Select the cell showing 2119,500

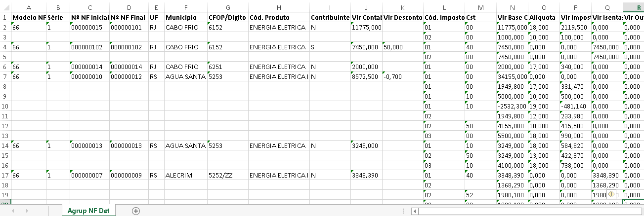[575, 27]
